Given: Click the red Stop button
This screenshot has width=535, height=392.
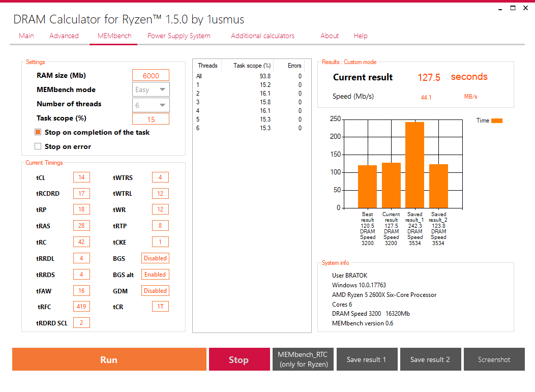Looking at the screenshot, I should tap(239, 359).
